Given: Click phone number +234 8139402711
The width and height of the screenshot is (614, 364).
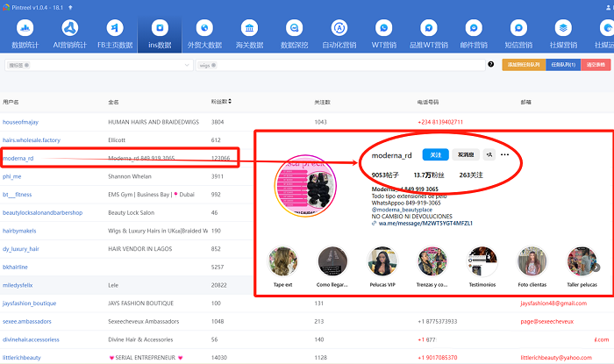Looking at the screenshot, I should [x=440, y=122].
